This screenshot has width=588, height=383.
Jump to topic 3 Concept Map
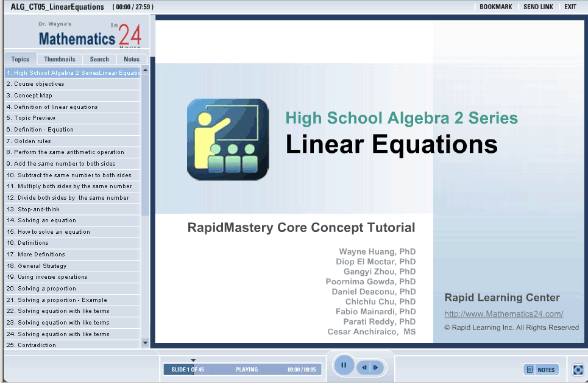[x=29, y=96]
